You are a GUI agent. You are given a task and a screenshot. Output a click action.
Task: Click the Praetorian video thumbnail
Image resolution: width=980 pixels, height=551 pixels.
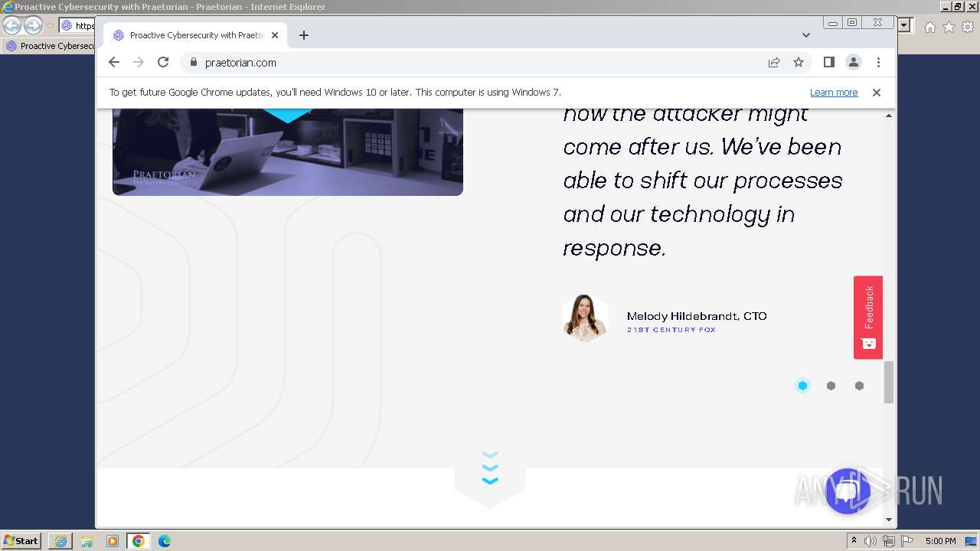point(288,152)
